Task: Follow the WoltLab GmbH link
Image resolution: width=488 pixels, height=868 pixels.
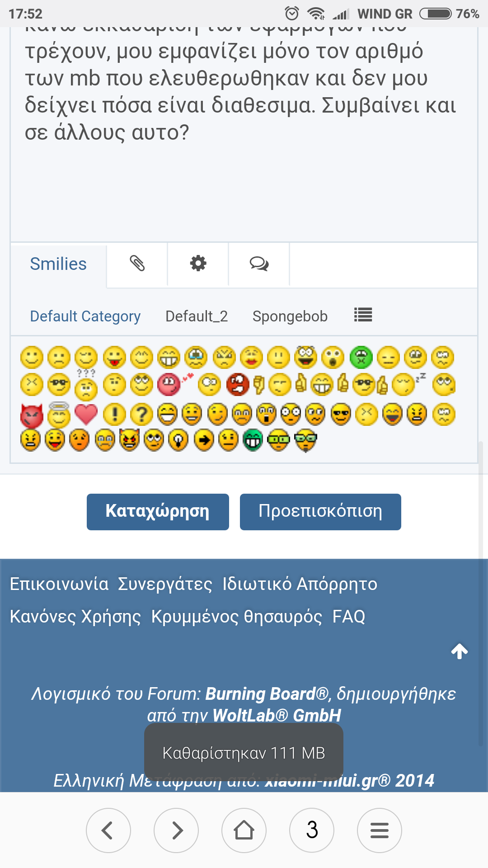Action: (x=277, y=716)
